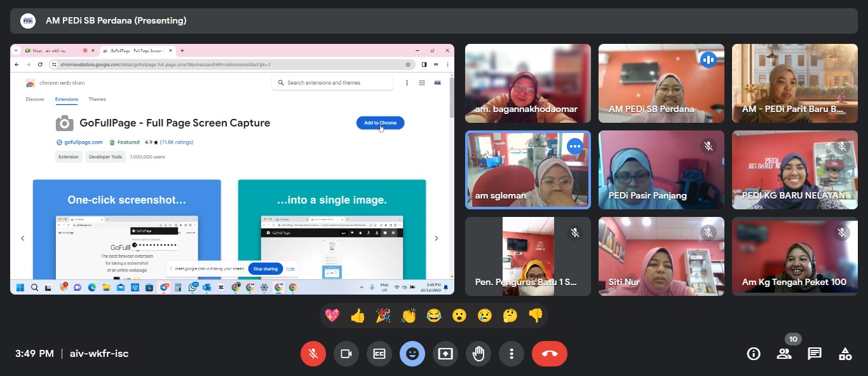Toggle closed captions on
Screen dimensions: 868x376
(379, 354)
